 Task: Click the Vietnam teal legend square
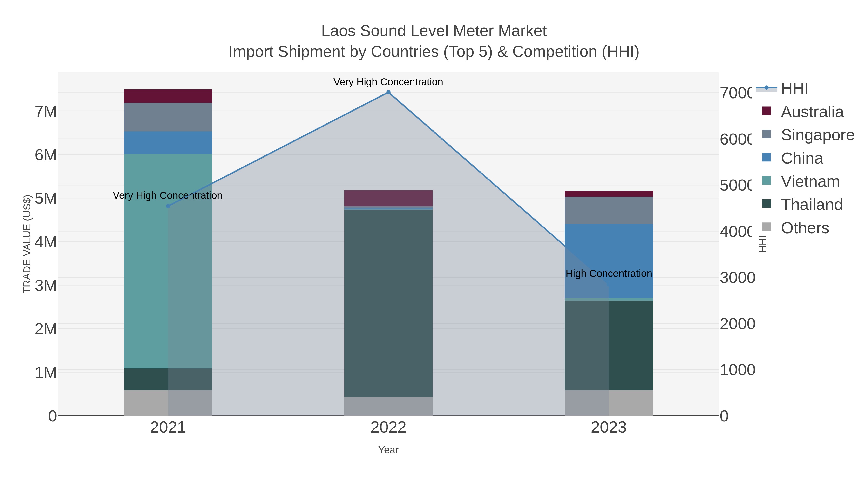766,180
